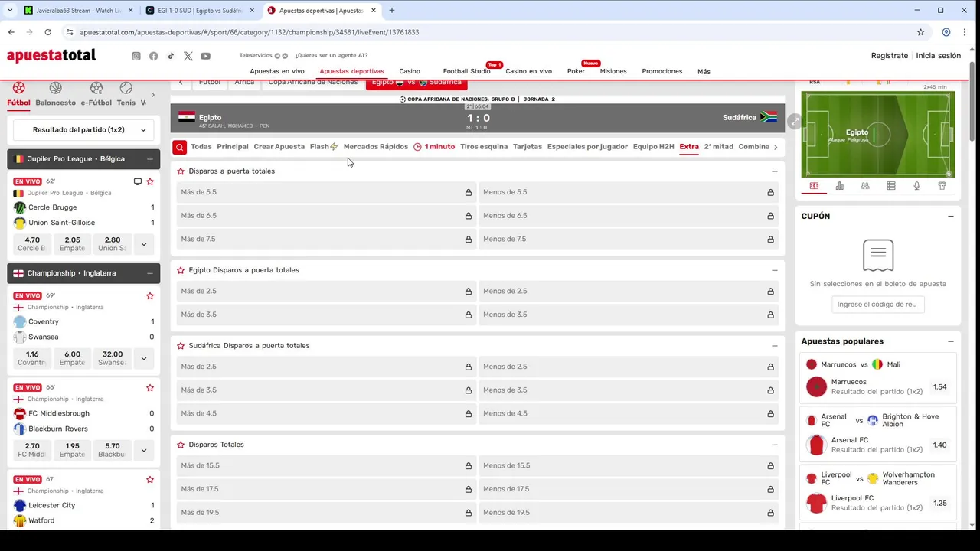The image size is (980, 551).
Task: Open the jersey lineups icon in tracker
Action: click(942, 186)
